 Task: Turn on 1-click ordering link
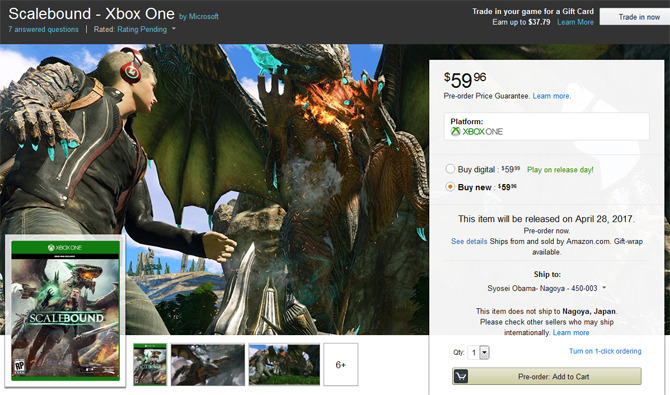[x=605, y=351]
